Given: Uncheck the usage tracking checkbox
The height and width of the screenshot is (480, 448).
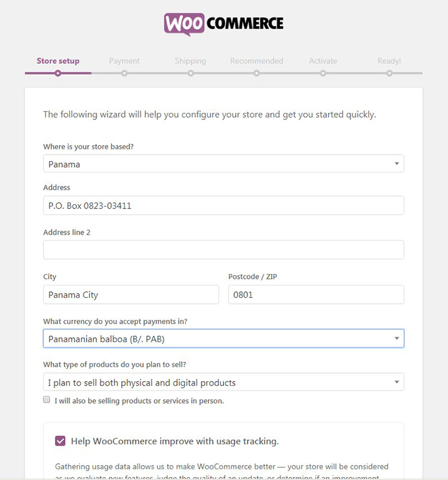Looking at the screenshot, I should pyautogui.click(x=60, y=441).
